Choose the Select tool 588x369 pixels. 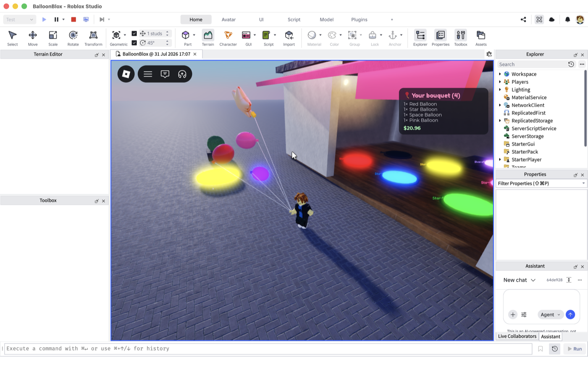[x=13, y=38]
